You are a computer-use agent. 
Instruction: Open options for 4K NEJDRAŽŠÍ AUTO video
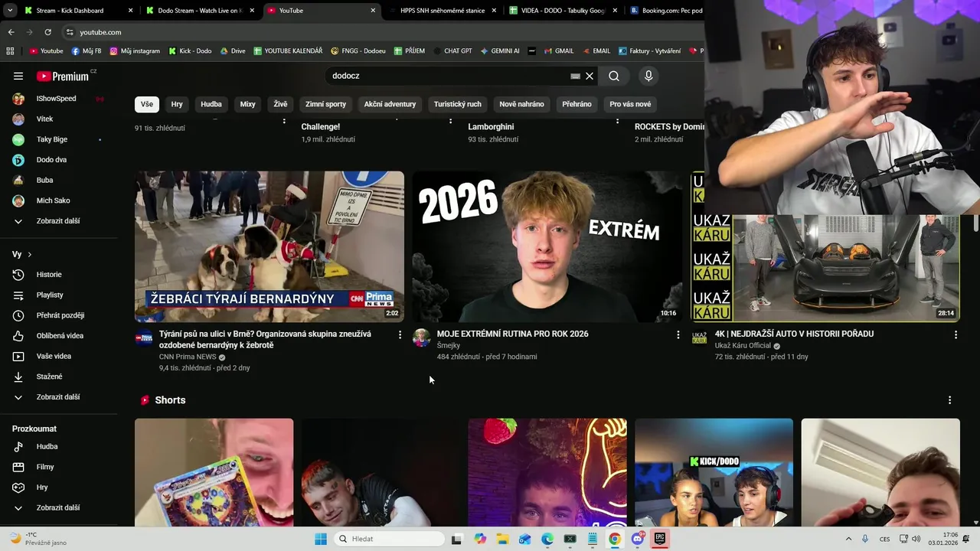[955, 334]
